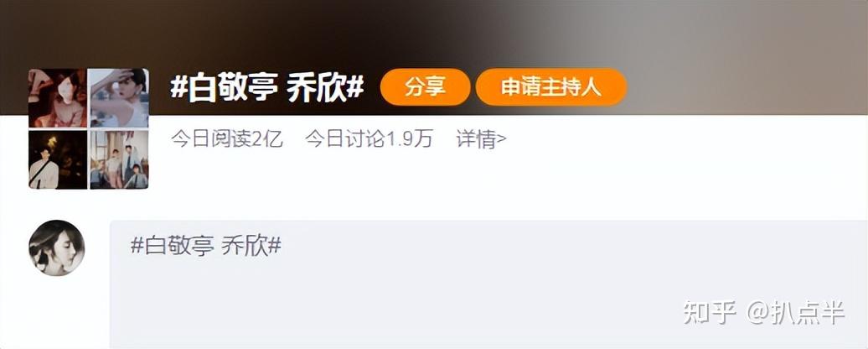The width and height of the screenshot is (868, 349).
Task: Open the dark cover photo of man in white
Action: click(58, 159)
